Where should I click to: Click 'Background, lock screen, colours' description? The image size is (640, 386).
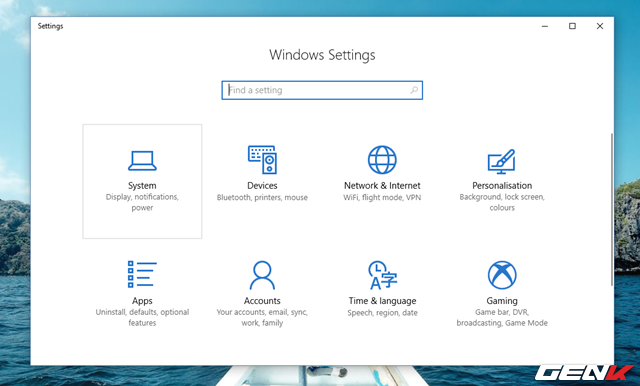(502, 202)
